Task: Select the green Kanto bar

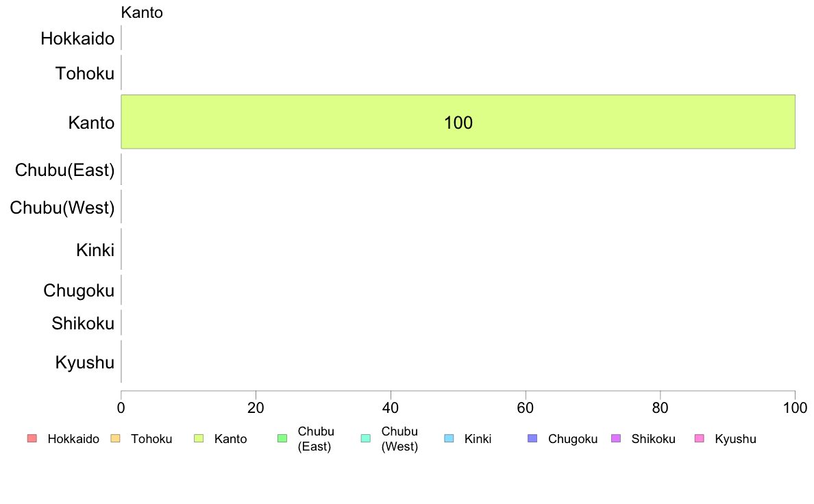Action: pyautogui.click(x=274, y=122)
